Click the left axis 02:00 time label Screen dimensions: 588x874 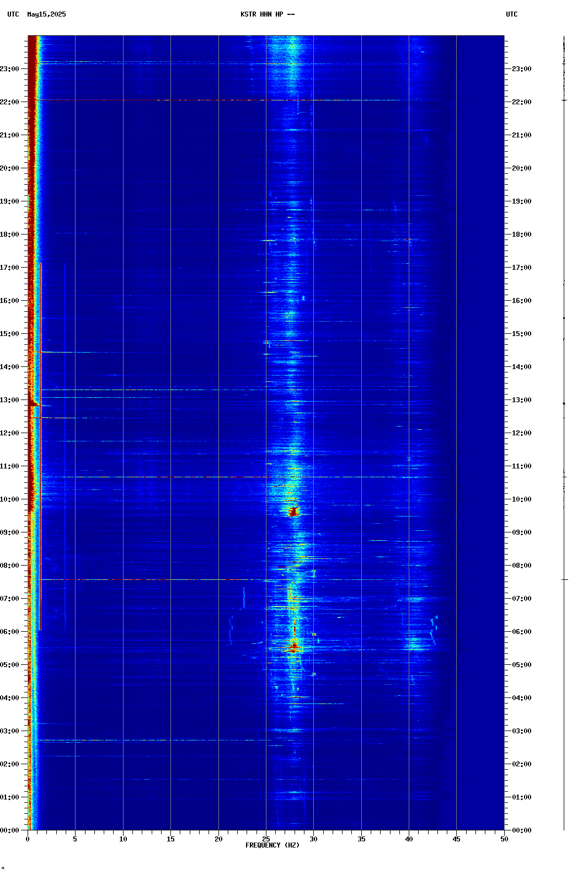tap(10, 764)
